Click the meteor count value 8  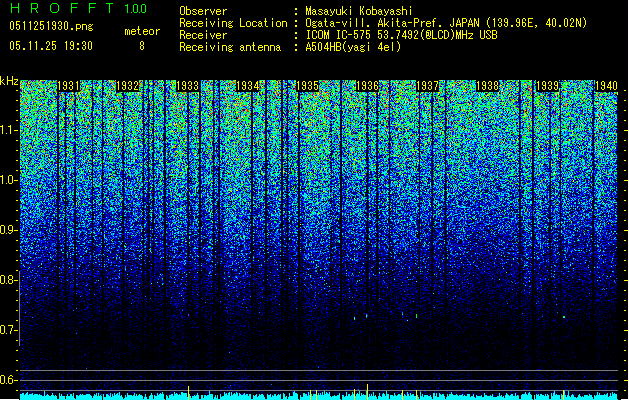(x=142, y=46)
